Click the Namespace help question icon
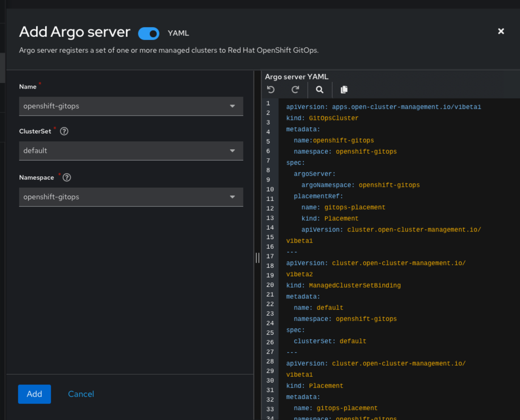 coord(67,178)
